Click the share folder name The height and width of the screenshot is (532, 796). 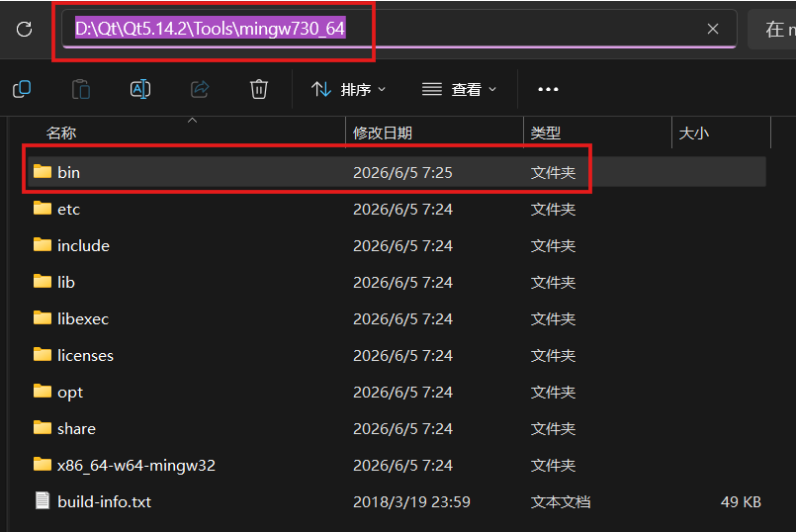tap(76, 428)
